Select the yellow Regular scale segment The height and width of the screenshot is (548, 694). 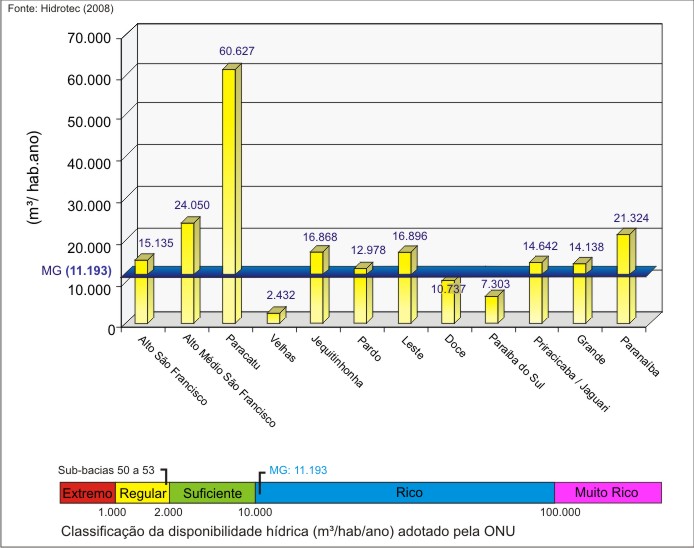click(142, 493)
